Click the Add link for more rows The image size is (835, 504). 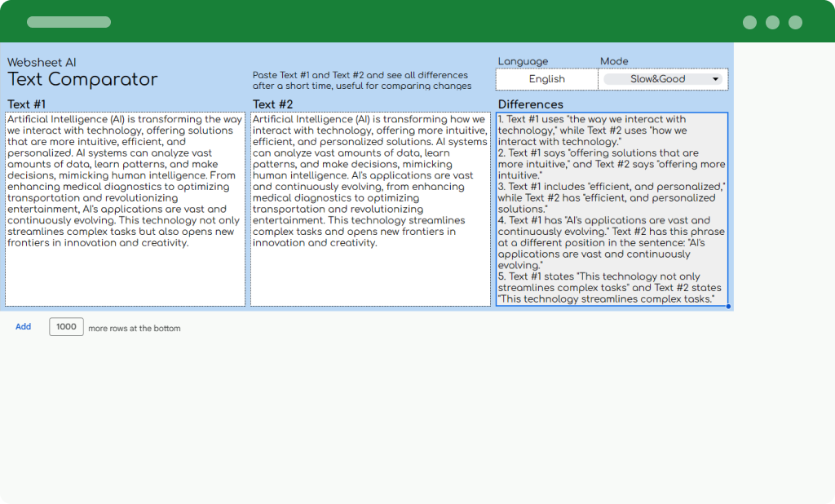click(x=23, y=326)
